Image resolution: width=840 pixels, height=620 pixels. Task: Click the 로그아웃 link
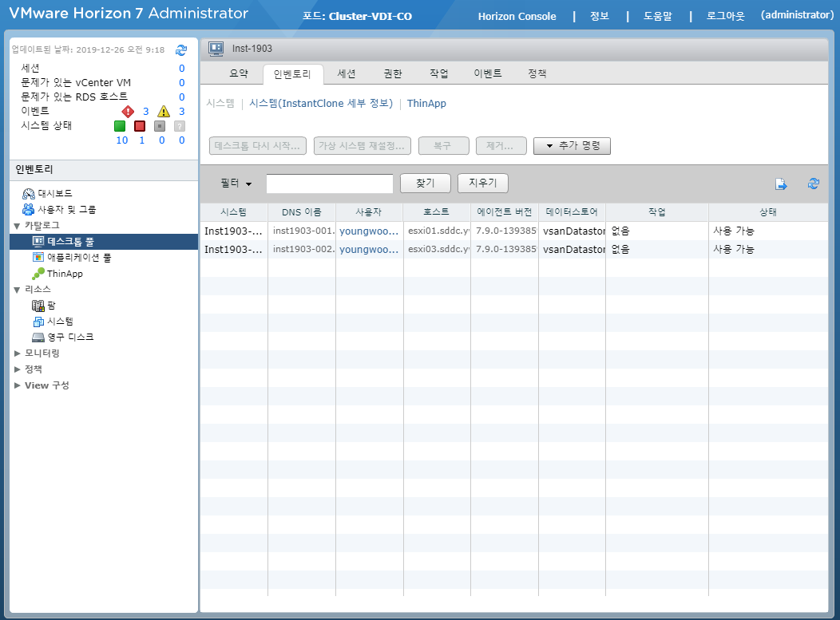(725, 16)
